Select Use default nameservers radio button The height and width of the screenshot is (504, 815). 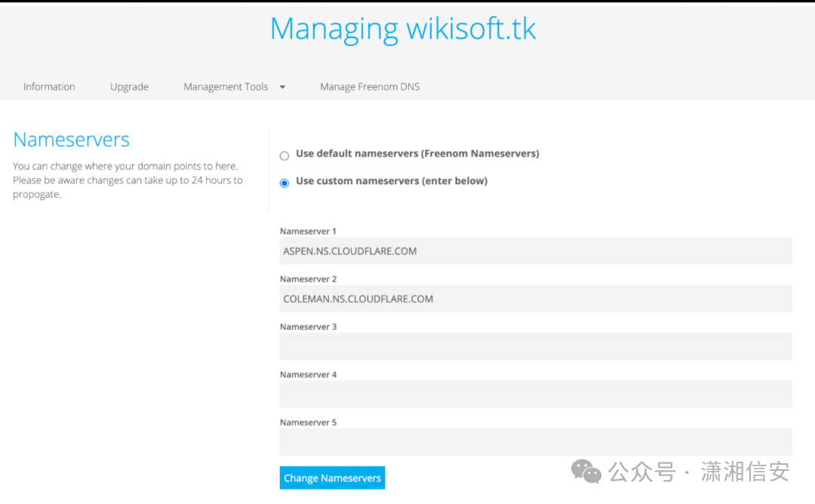point(284,156)
